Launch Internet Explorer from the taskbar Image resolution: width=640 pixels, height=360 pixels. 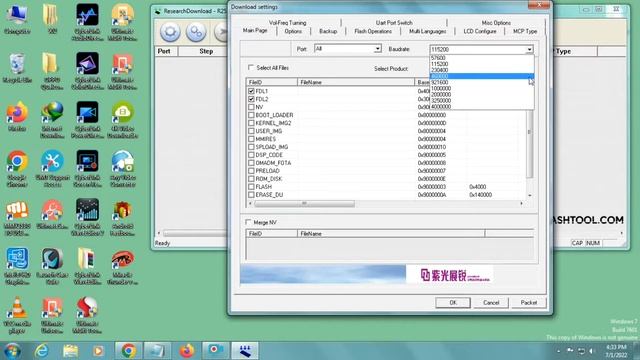42,351
